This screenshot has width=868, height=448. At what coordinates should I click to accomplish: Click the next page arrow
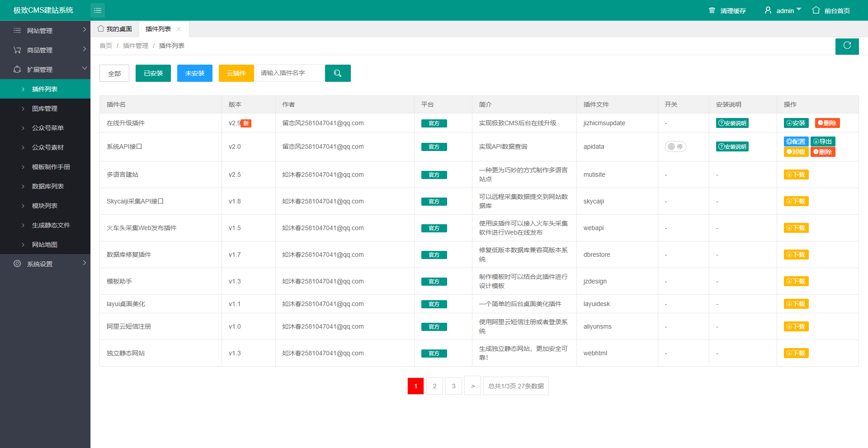[x=472, y=386]
